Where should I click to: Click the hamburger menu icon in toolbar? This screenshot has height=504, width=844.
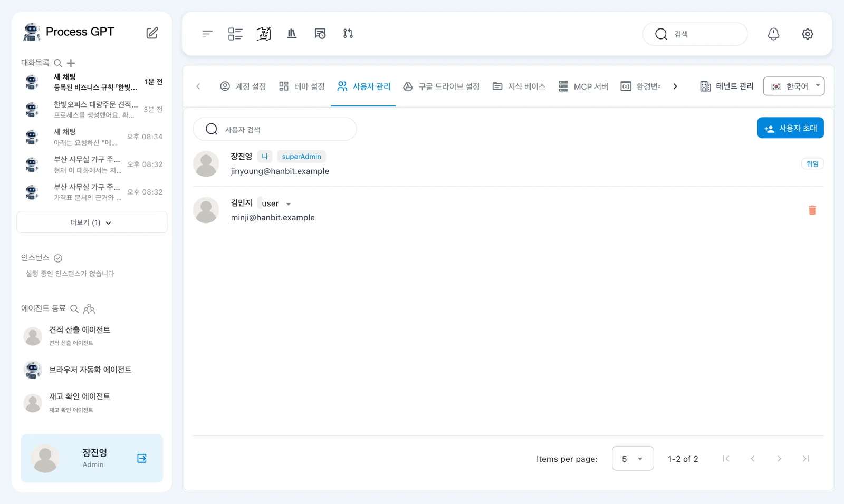207,34
